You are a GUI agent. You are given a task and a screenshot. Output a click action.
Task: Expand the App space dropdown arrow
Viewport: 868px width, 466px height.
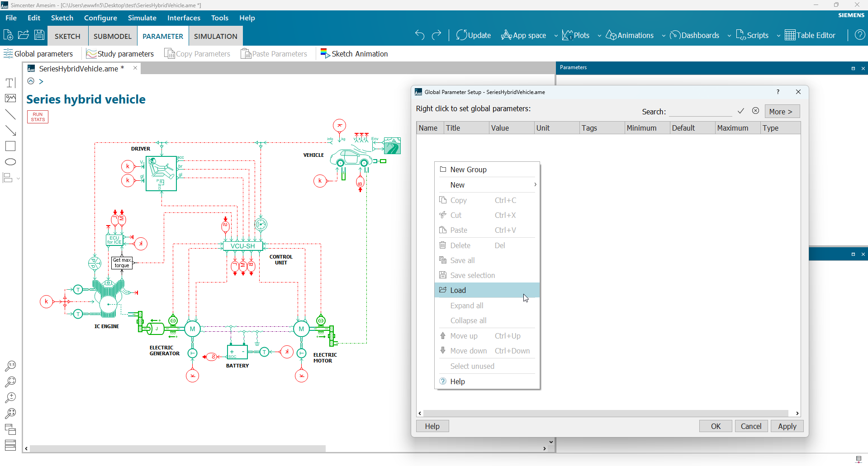pos(556,36)
